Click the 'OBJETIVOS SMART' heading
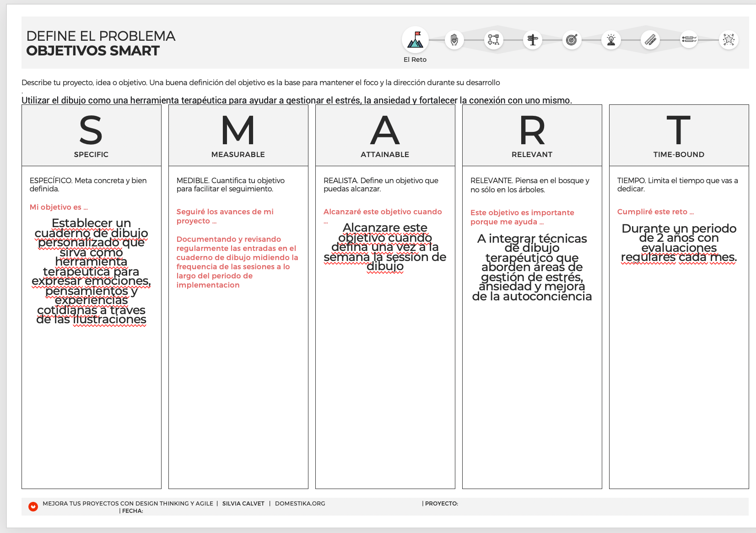The width and height of the screenshot is (756, 533). point(93,51)
